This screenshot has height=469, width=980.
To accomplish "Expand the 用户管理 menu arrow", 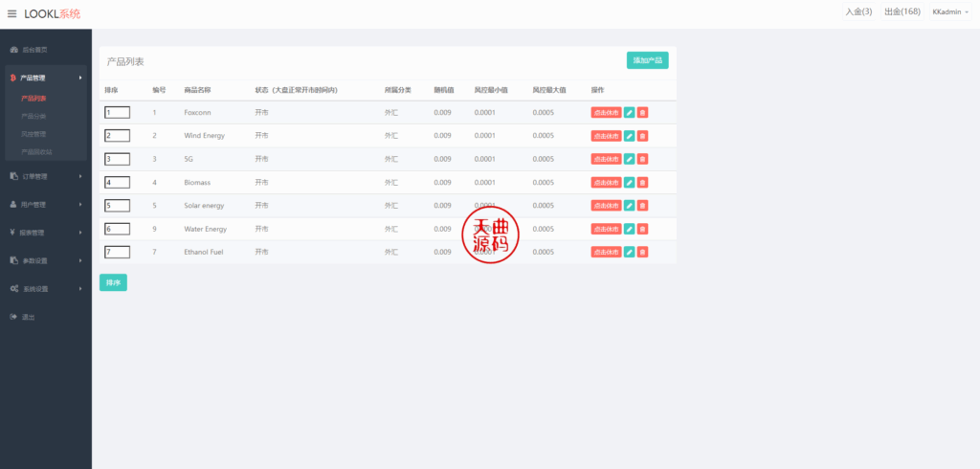I will pos(80,205).
